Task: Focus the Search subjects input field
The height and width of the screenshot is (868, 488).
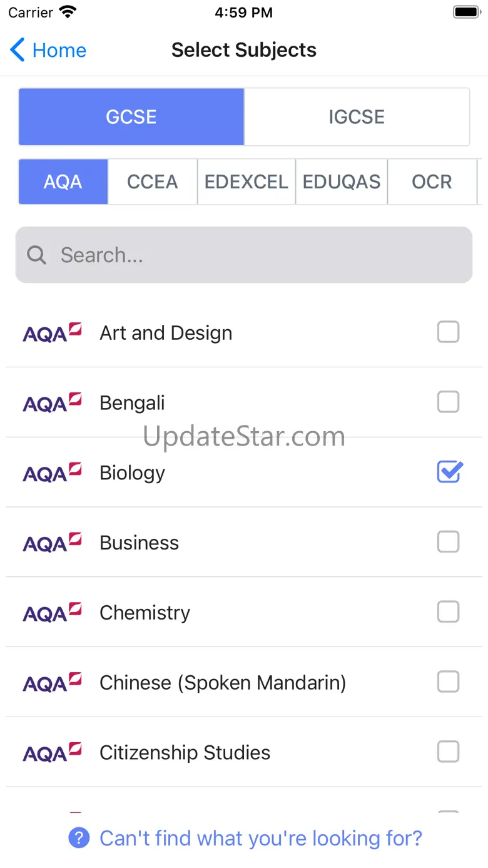Action: 250,255
